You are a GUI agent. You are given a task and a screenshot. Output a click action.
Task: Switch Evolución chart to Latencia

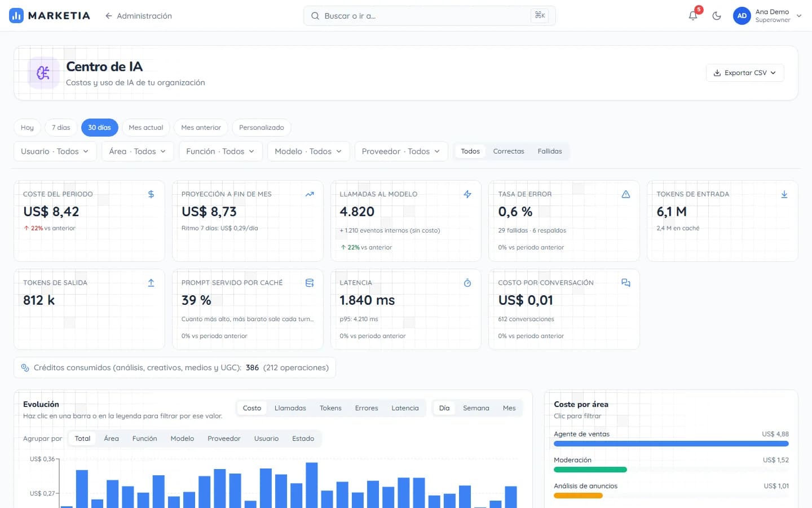(x=405, y=408)
